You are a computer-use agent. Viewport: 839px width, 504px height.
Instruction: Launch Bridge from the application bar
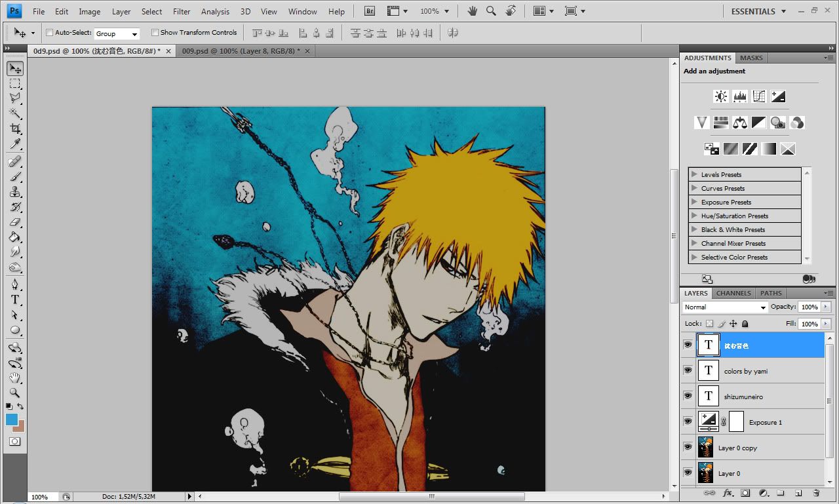370,11
